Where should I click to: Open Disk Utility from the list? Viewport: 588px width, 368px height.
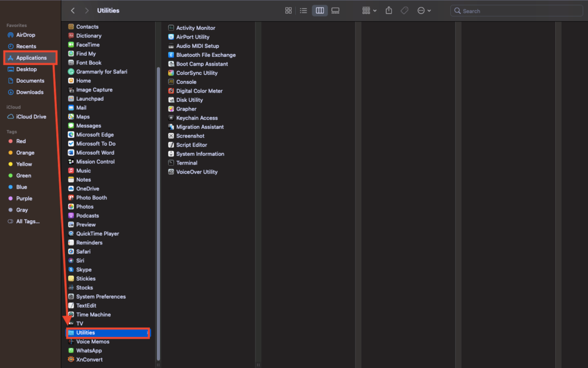(189, 100)
